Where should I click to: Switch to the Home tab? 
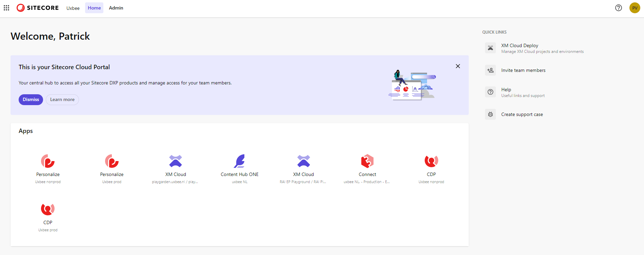point(94,8)
